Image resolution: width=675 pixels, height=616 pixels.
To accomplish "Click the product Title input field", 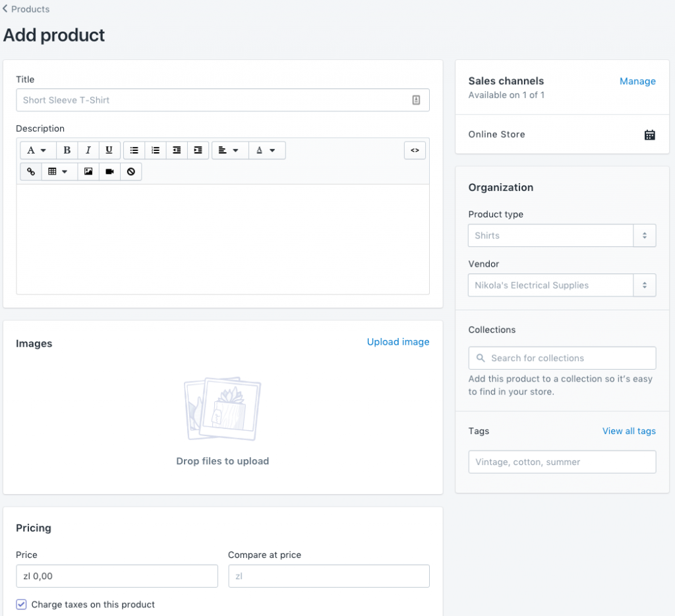I will pos(223,99).
